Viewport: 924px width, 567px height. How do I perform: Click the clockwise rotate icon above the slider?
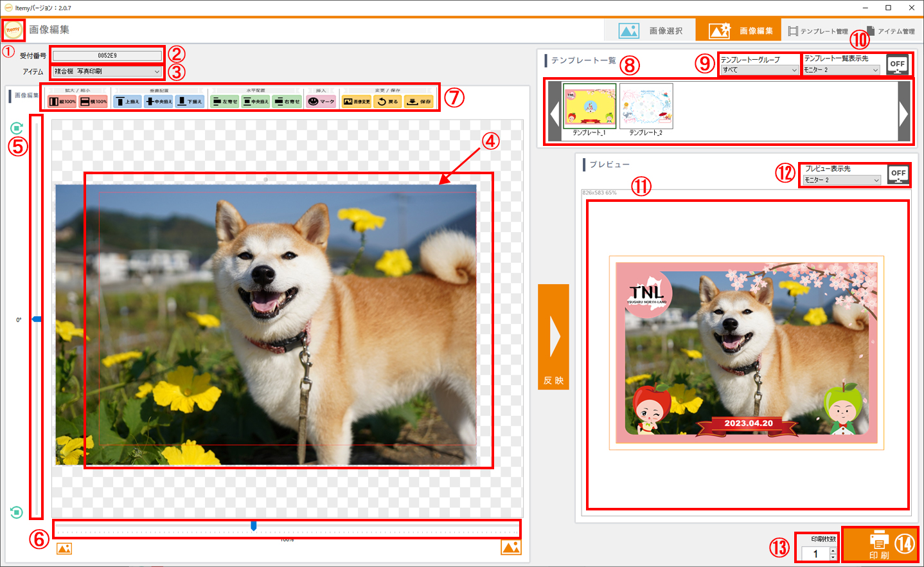click(x=17, y=129)
